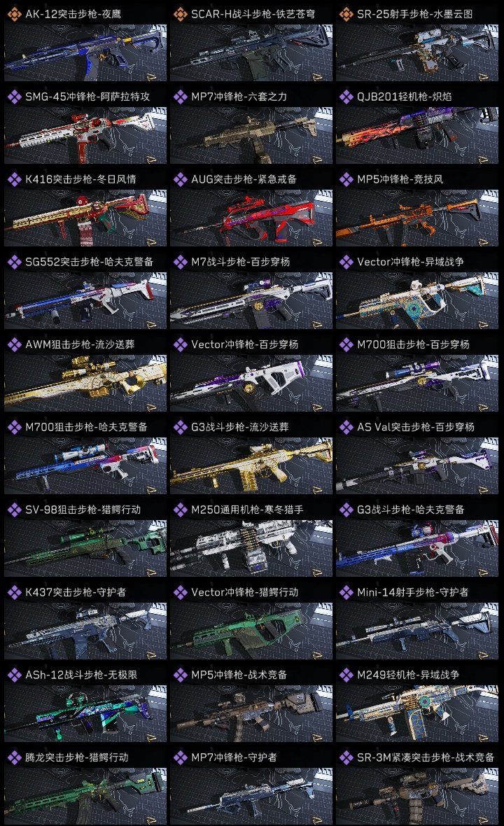Click the purple rarity icon beside SMG-45冲锋枪-阿萨拉特攻

(x=14, y=97)
